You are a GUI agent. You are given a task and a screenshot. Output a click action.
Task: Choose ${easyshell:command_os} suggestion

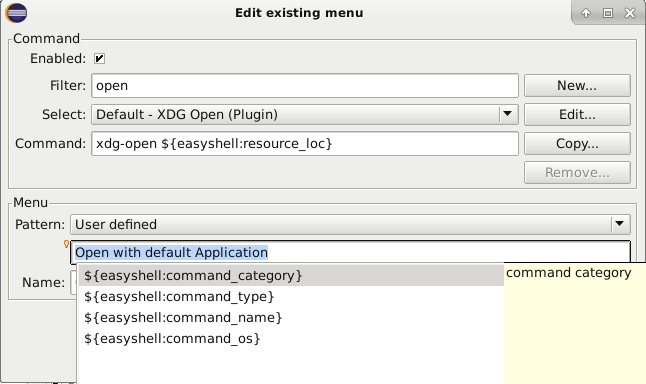(x=290, y=338)
